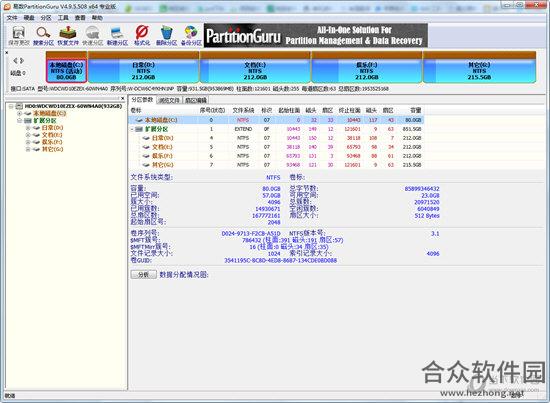Click drive icon beside 本地磁盘(C:) in tree

tap(28, 113)
